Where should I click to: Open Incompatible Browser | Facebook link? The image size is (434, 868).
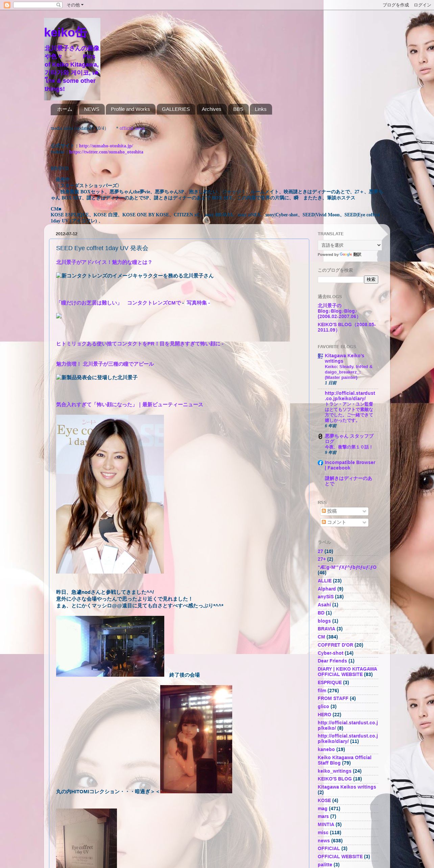click(x=350, y=465)
